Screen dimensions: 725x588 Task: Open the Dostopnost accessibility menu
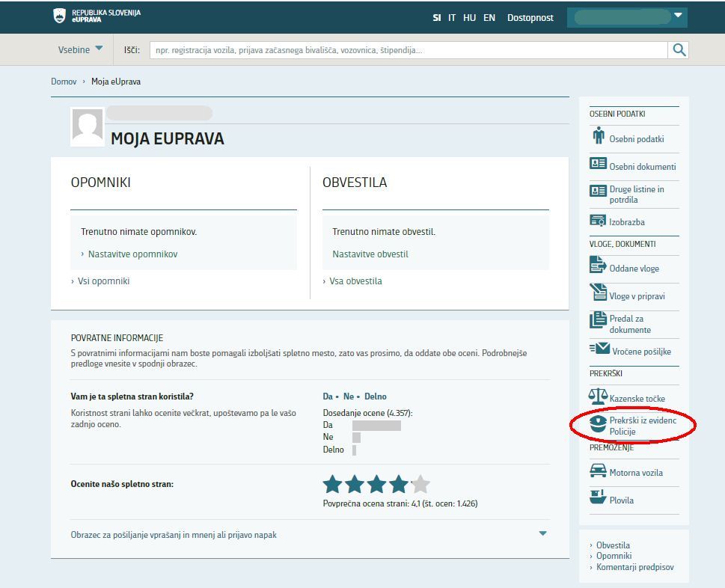pos(530,17)
